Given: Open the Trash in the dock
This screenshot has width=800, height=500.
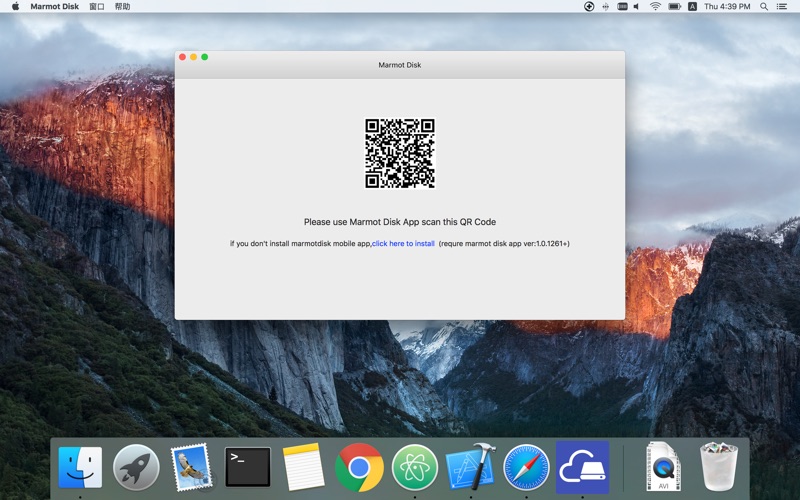Looking at the screenshot, I should coord(719,466).
